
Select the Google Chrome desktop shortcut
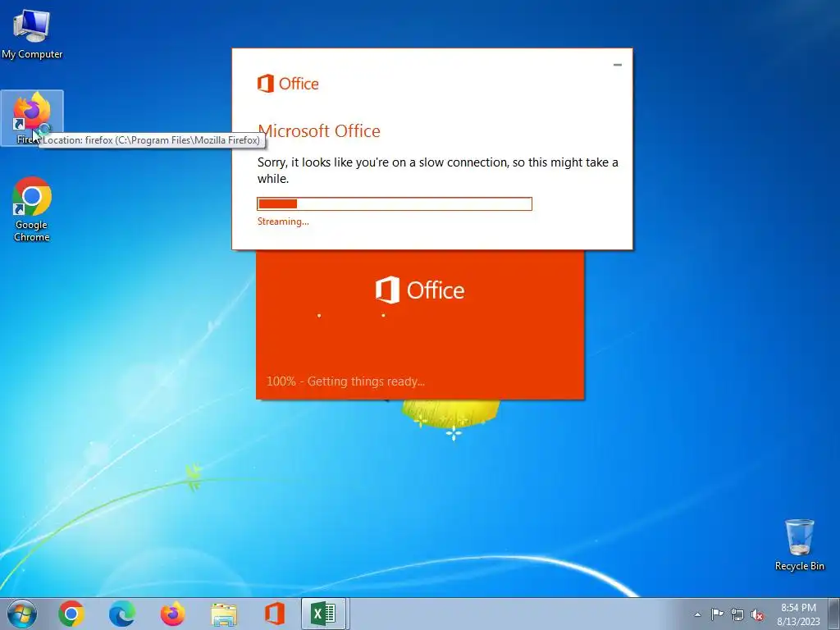pyautogui.click(x=32, y=209)
